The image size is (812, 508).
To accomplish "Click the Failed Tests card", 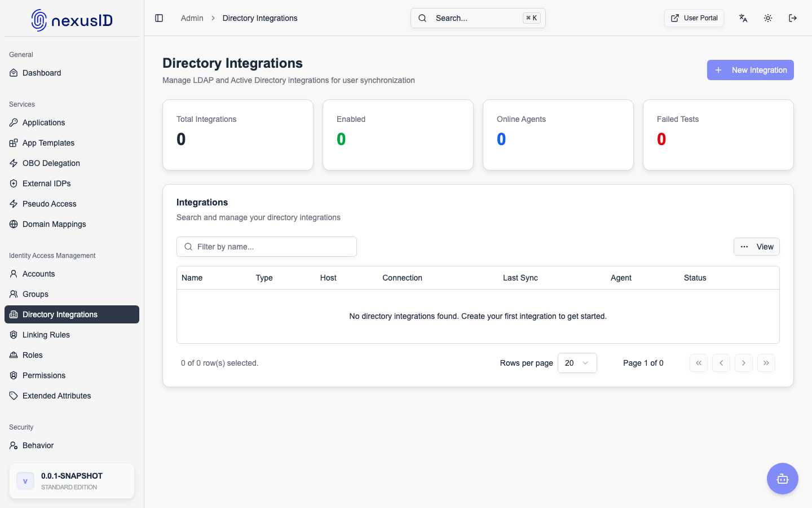I will point(718,135).
